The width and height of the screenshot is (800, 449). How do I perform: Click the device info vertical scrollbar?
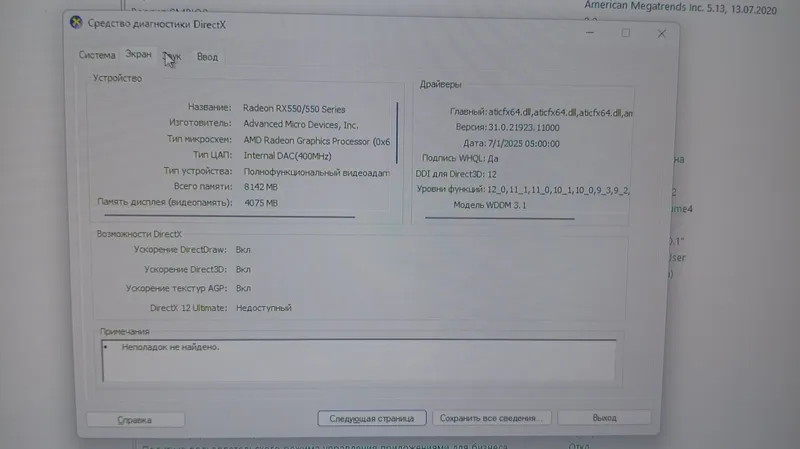click(x=397, y=133)
